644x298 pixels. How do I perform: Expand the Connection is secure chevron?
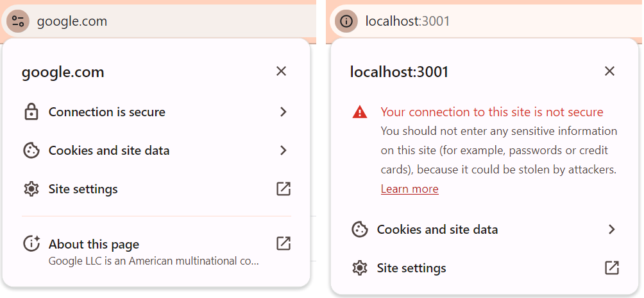283,112
